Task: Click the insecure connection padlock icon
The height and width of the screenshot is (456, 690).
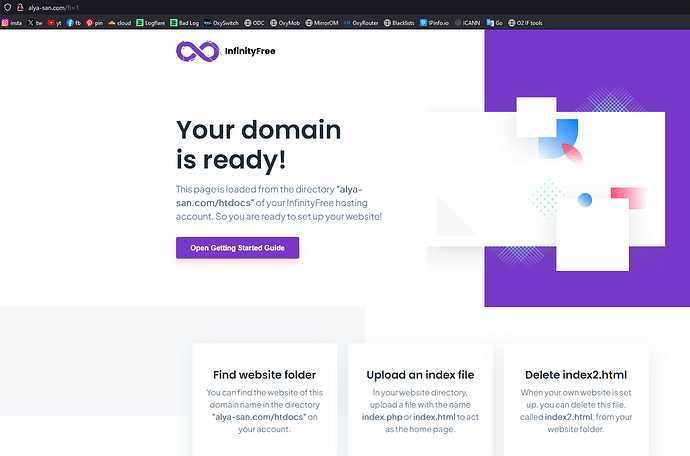Action: [x=20, y=7]
